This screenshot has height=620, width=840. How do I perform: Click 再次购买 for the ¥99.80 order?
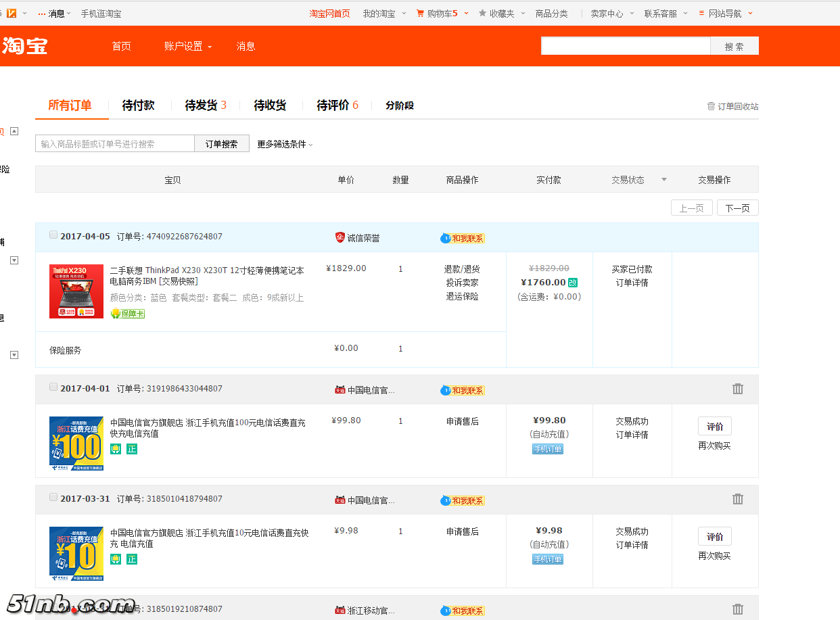(x=715, y=446)
